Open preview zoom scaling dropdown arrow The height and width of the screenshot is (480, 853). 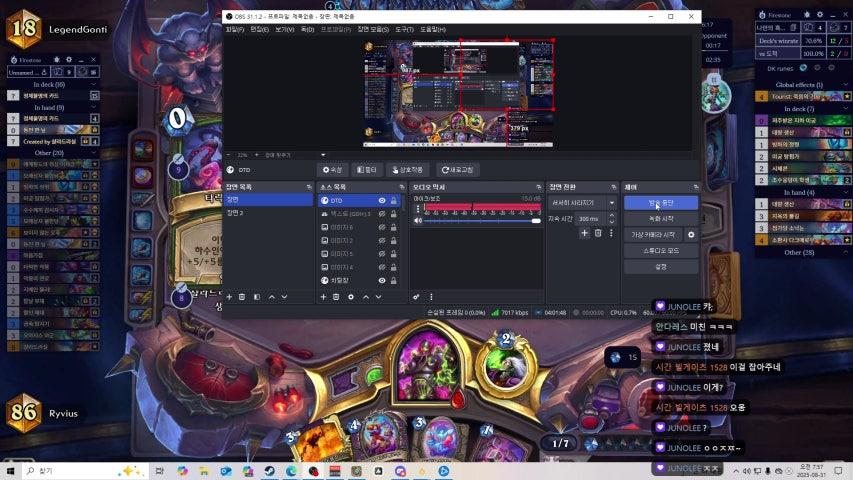(x=323, y=155)
